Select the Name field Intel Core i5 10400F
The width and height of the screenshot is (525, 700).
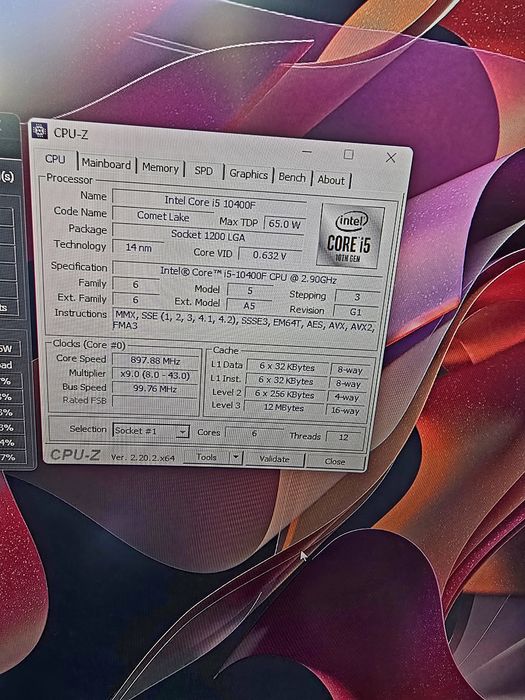click(210, 202)
